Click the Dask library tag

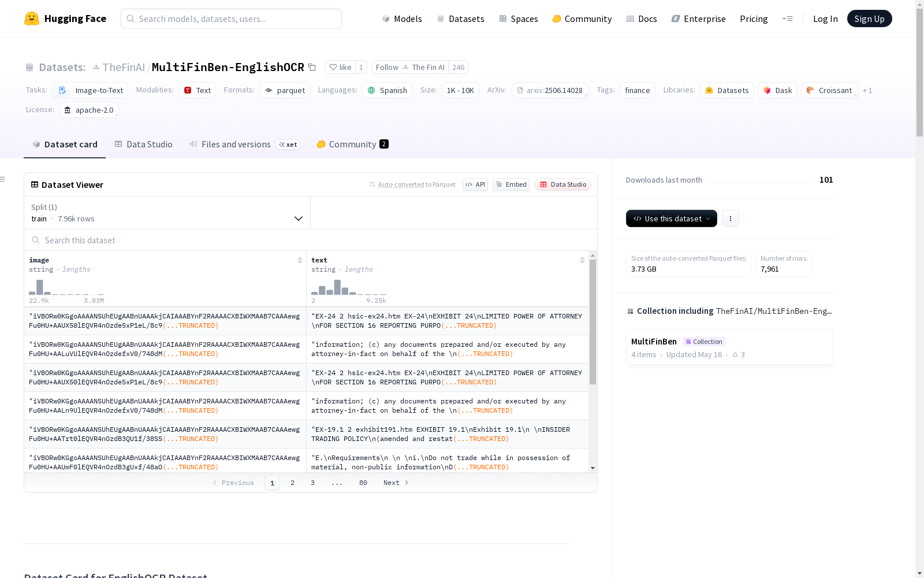[777, 90]
